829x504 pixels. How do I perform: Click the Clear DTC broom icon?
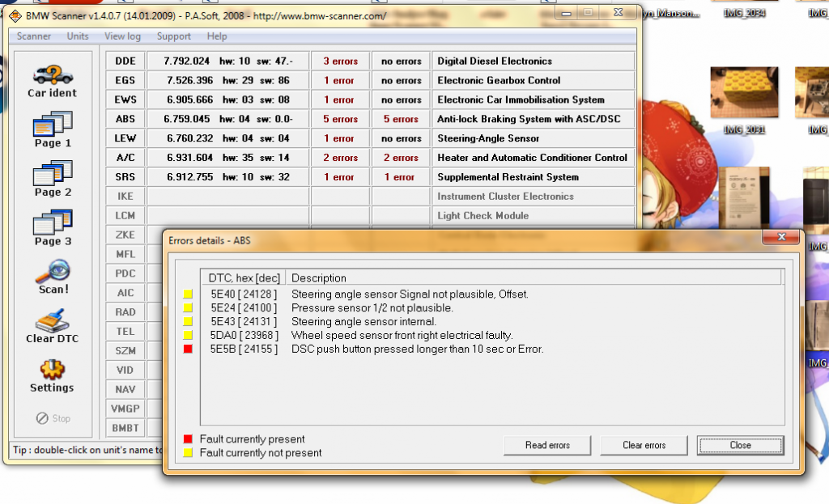(53, 320)
